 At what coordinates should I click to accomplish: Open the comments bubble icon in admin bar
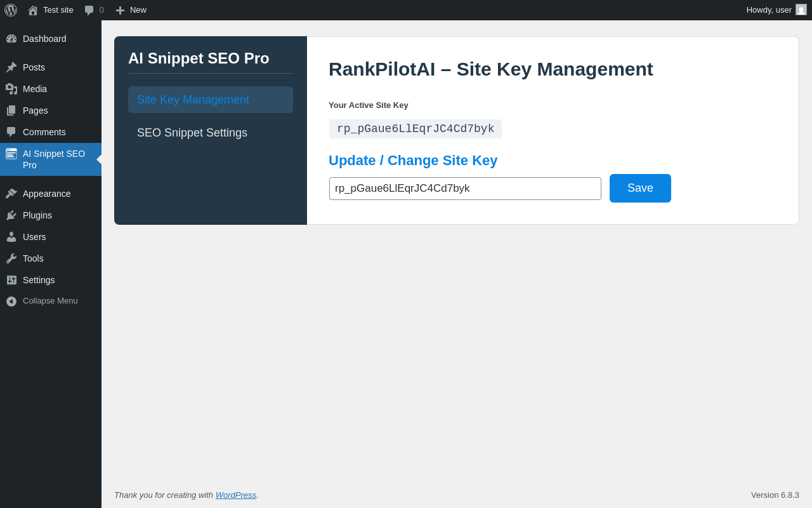(x=89, y=10)
